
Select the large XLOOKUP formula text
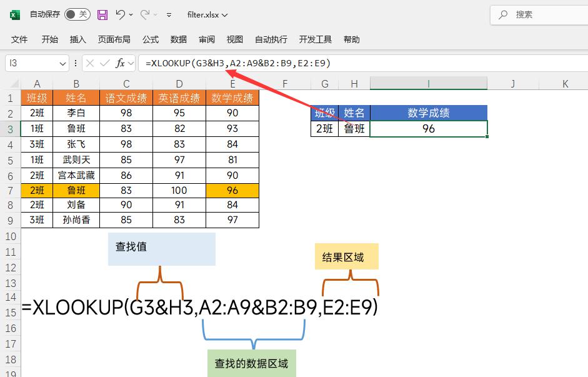click(x=200, y=307)
